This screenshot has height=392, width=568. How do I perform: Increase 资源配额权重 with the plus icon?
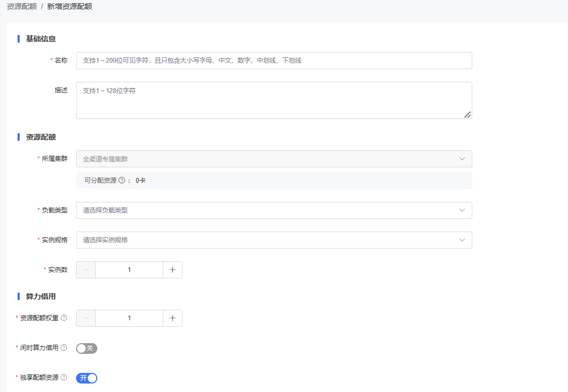pyautogui.click(x=172, y=318)
